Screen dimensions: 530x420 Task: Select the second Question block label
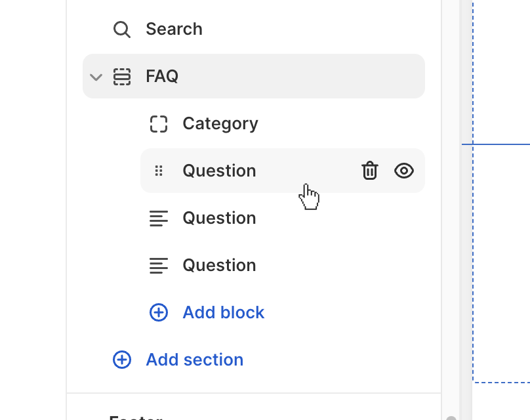point(219,218)
